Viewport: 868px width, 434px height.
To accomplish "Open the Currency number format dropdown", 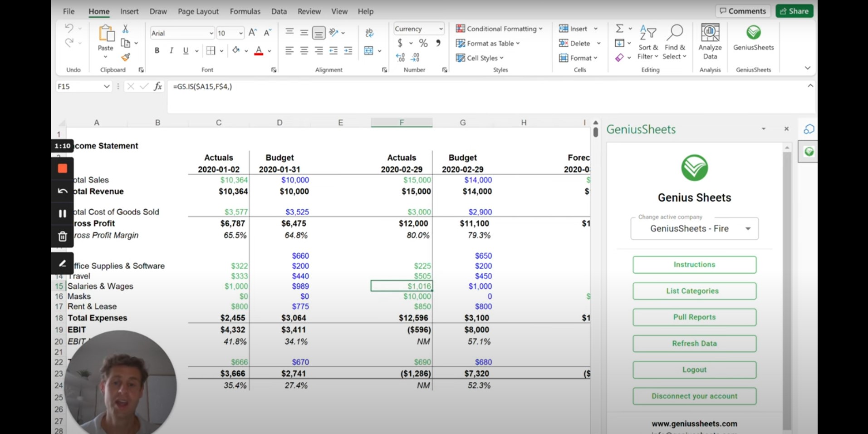I will pos(441,29).
